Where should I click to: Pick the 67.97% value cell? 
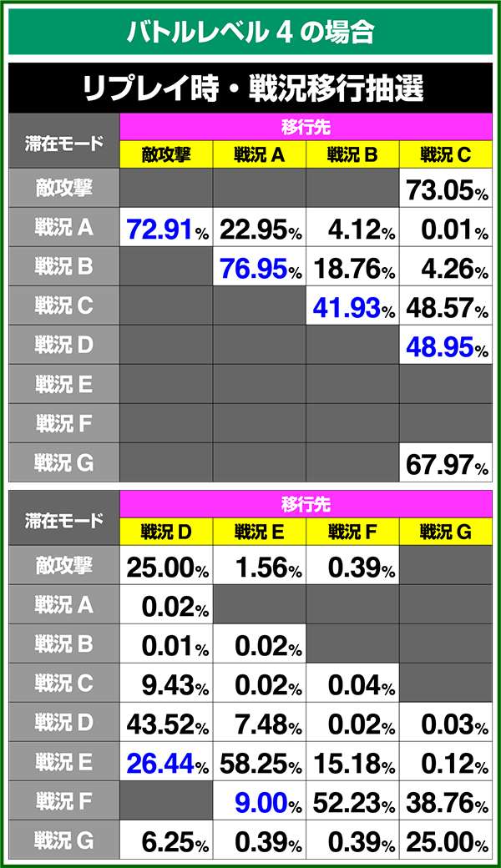[x=445, y=463]
